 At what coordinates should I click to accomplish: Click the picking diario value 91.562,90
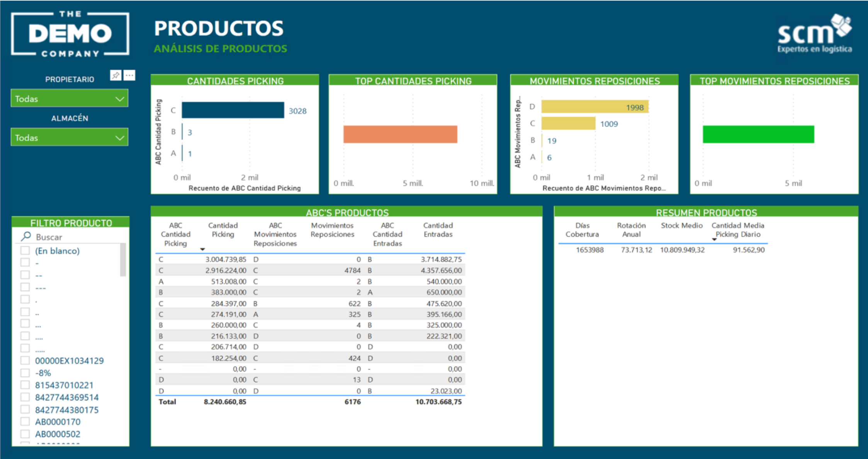749,250
